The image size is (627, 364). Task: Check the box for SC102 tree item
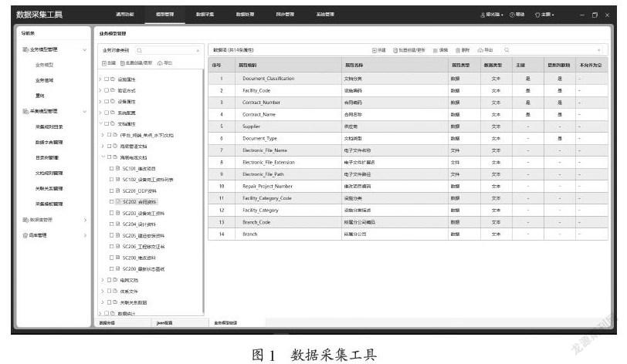click(111, 180)
